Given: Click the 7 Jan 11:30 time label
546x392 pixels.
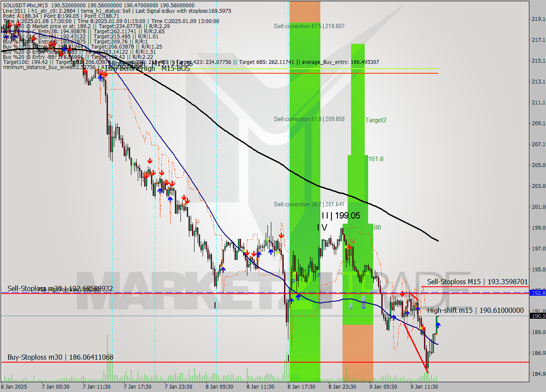Looking at the screenshot, I should click(x=96, y=386).
